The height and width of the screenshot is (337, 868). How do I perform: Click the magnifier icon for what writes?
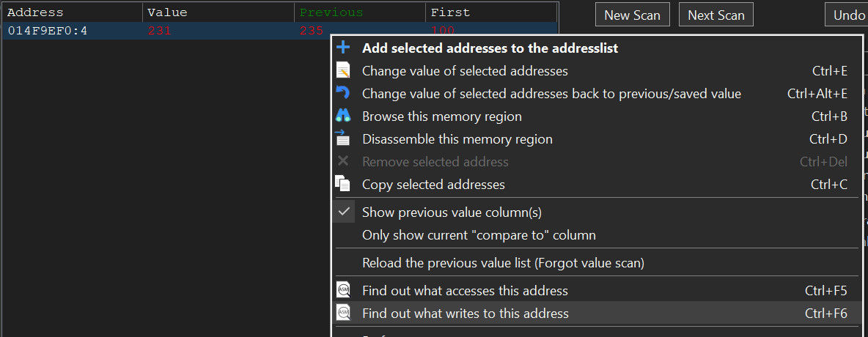tap(343, 313)
